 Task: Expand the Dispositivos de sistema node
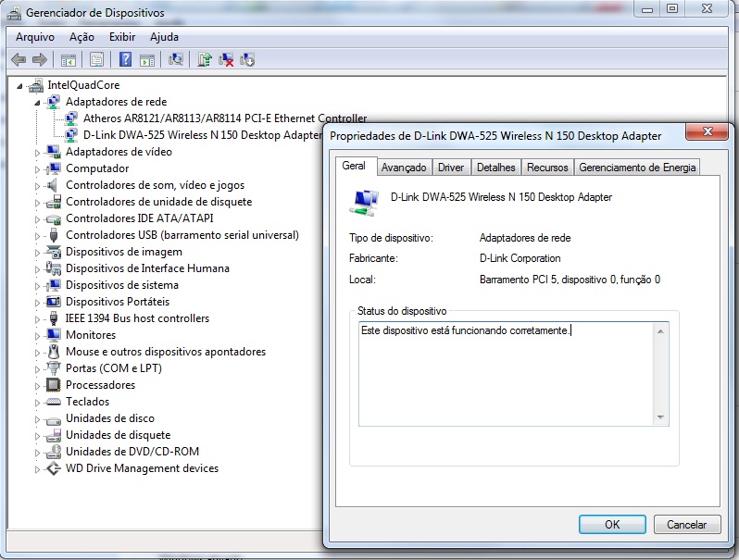click(x=37, y=285)
